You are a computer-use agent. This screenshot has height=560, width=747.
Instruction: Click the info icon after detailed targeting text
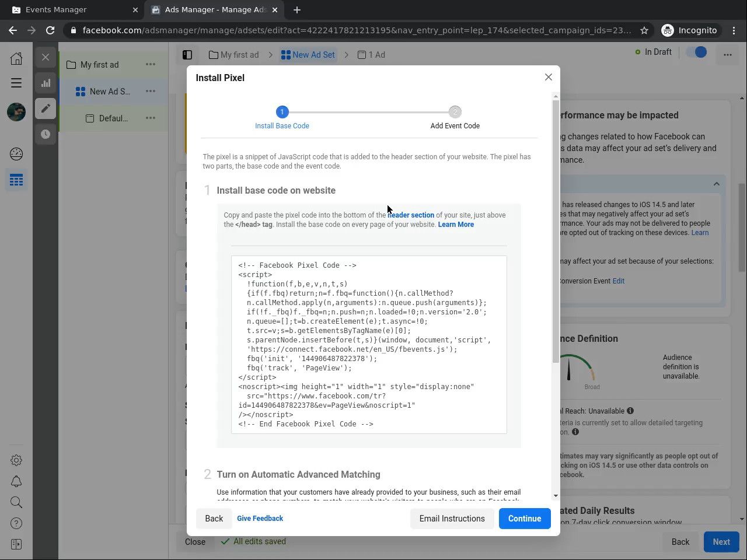(x=575, y=432)
